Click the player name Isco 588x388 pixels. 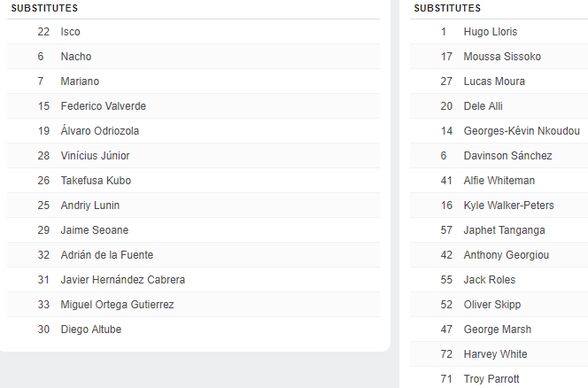[x=70, y=32]
